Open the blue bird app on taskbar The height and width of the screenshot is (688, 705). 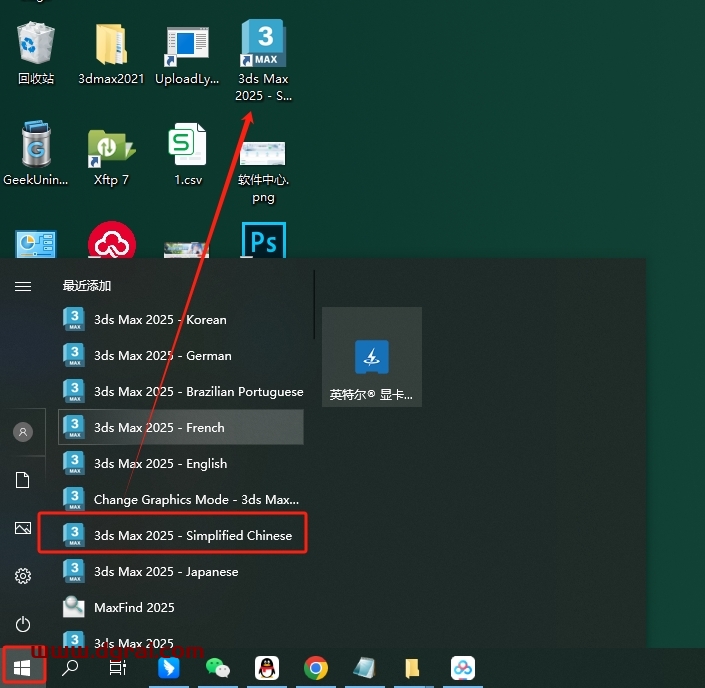coord(169,668)
